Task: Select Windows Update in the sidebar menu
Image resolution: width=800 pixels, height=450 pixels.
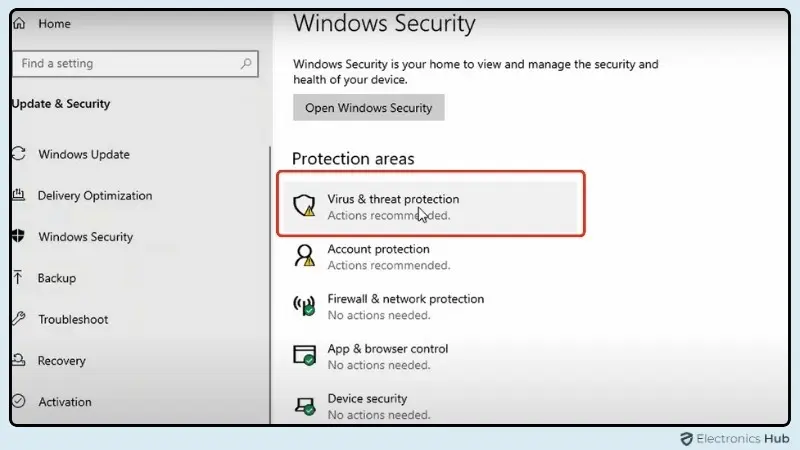Action: coord(84,155)
